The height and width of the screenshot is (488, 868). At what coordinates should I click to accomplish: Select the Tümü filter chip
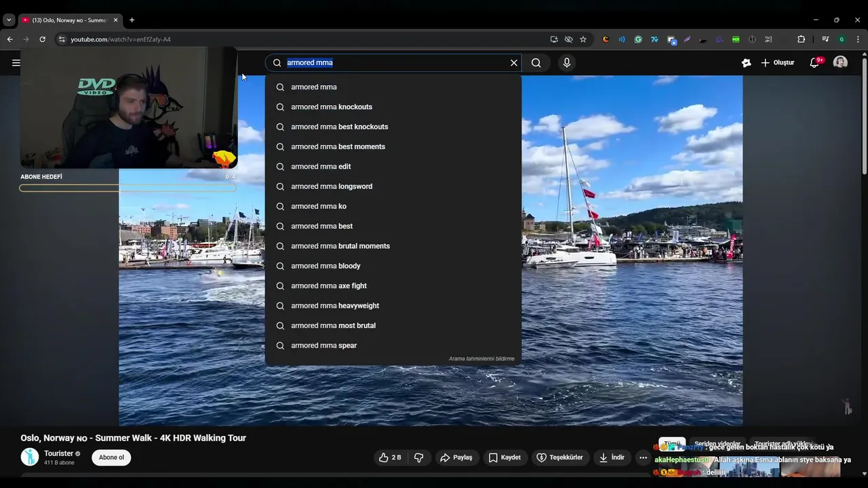point(672,444)
